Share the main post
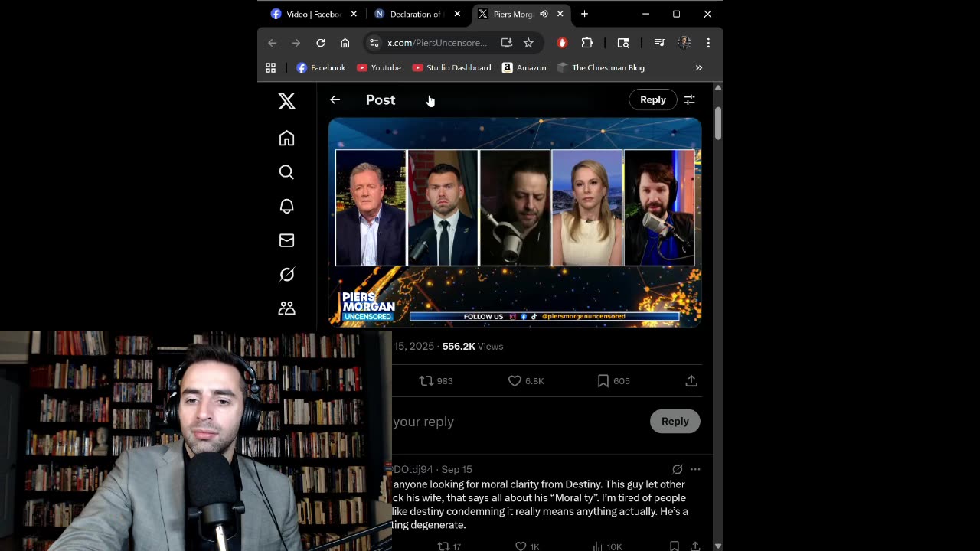Screen dimensions: 980x551 [x=691, y=380]
